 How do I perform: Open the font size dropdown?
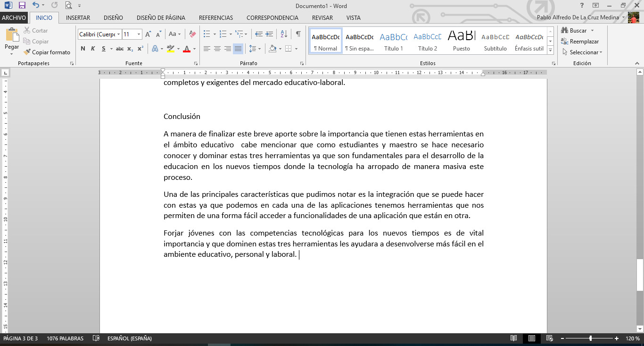(139, 34)
